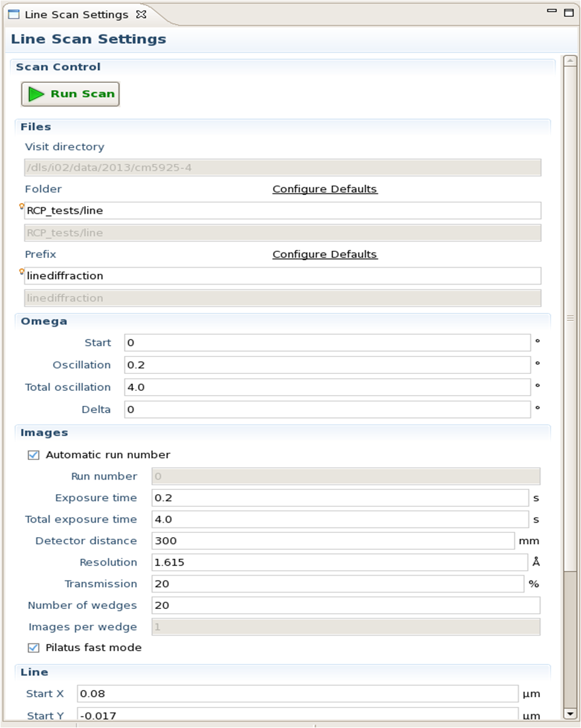Viewport: 581px width, 728px height.
Task: Click the Transmission field
Action: click(x=338, y=584)
